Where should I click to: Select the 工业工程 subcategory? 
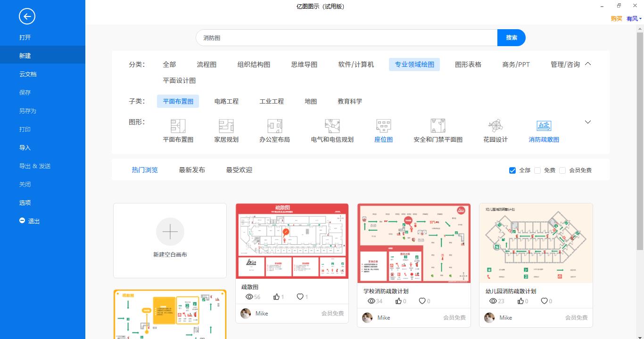pos(272,101)
